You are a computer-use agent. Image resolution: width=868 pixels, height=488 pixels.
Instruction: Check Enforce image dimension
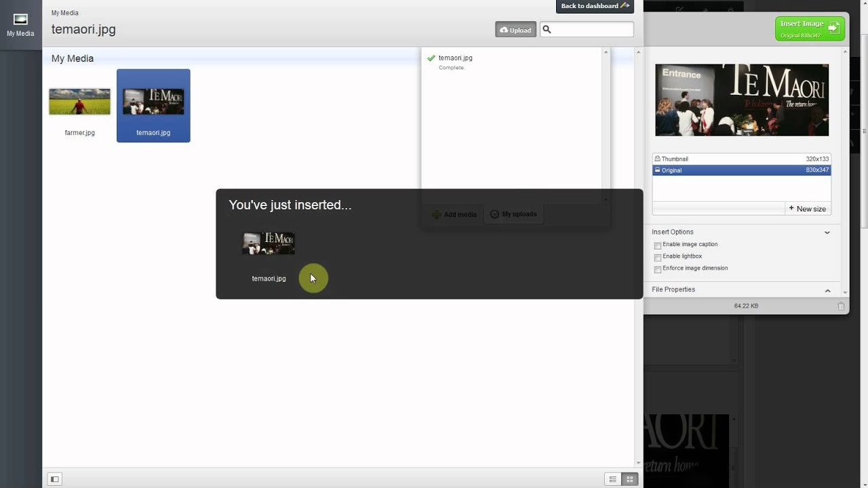pyautogui.click(x=657, y=269)
